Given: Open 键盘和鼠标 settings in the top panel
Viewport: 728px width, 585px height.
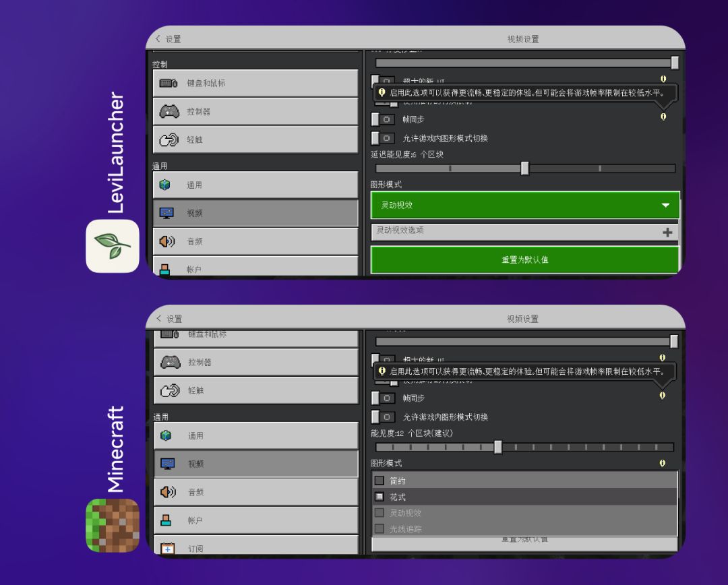Looking at the screenshot, I should tap(255, 83).
